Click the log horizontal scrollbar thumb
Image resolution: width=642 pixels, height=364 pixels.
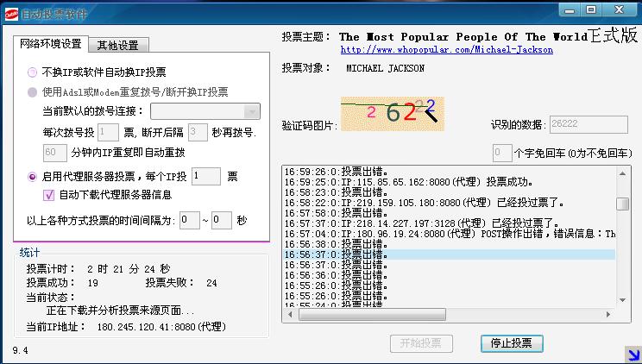pyautogui.click(x=372, y=315)
